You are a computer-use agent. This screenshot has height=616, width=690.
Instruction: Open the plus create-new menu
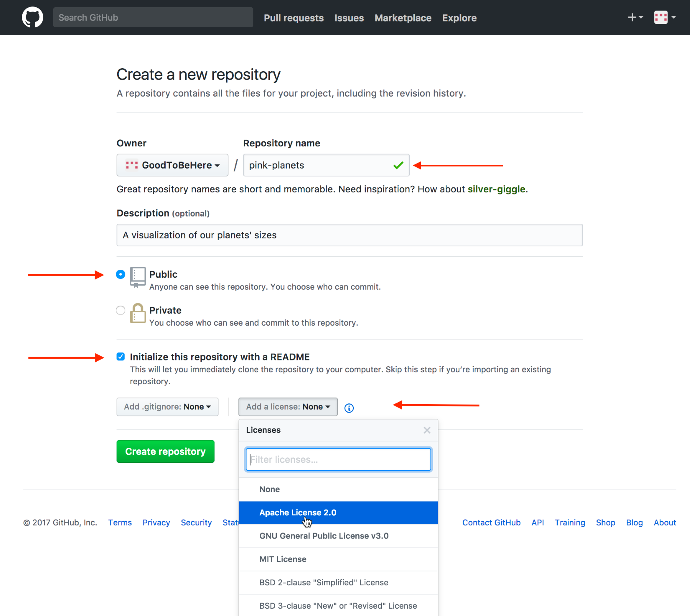tap(635, 17)
